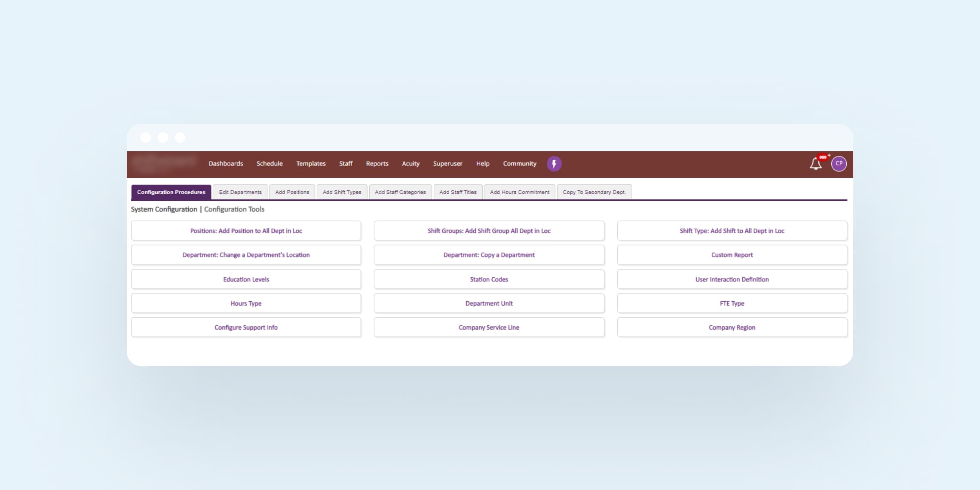Select the Copy To Secondary Dept. tab
The width and height of the screenshot is (980, 490).
point(594,192)
